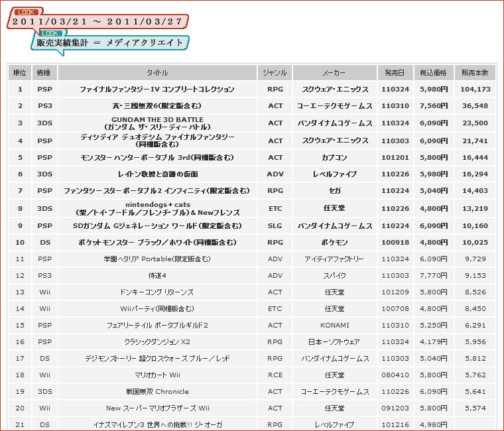Click genre RCE in rank 18 row

pos(275,375)
